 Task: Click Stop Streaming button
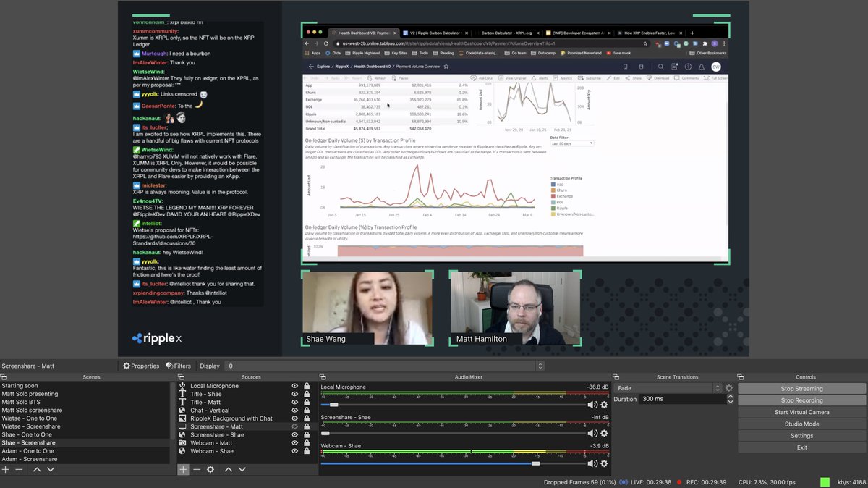click(x=801, y=389)
